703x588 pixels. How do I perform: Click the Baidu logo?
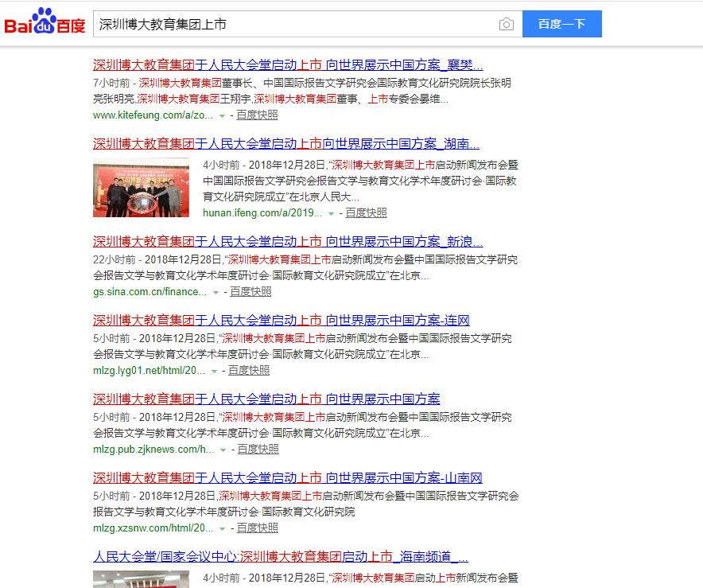pyautogui.click(x=45, y=21)
